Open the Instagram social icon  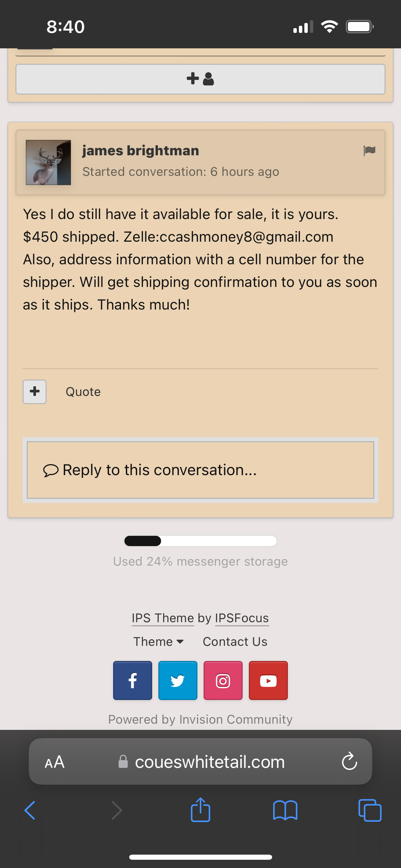pos(223,680)
